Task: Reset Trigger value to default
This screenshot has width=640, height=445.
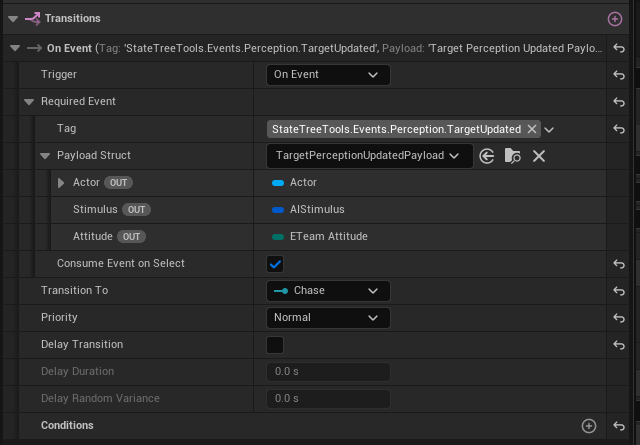Action: 619,75
